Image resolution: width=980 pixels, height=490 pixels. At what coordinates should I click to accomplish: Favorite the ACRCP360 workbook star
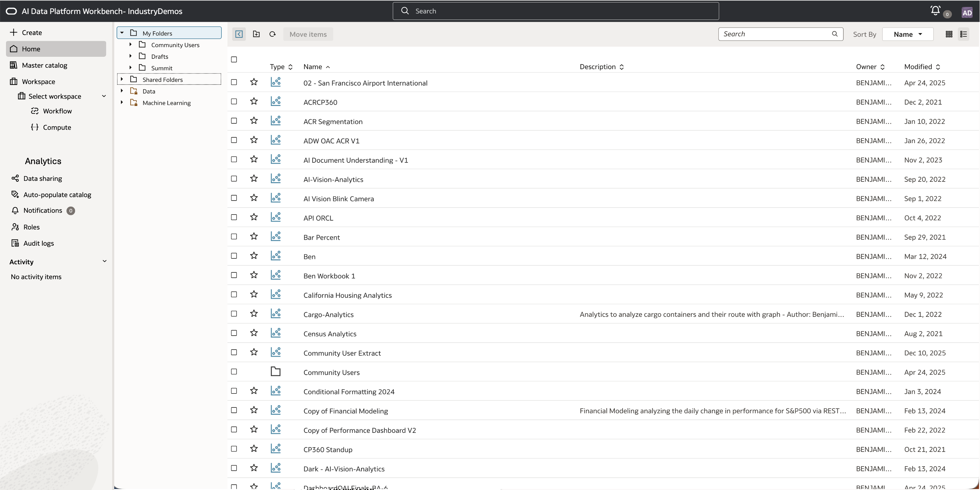254,102
